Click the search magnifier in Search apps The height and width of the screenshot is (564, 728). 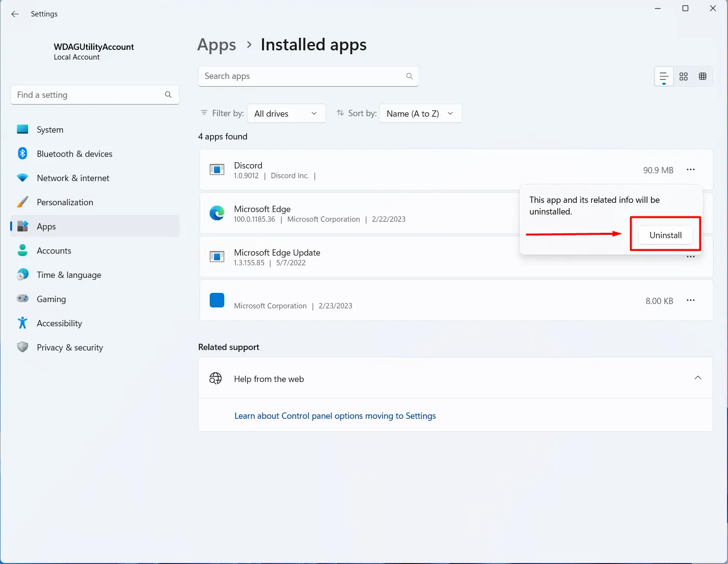[x=409, y=76]
